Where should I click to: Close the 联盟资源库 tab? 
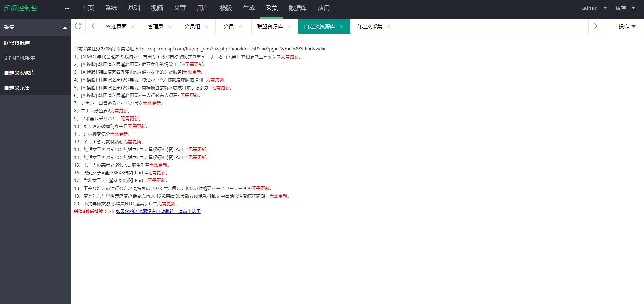[289, 27]
